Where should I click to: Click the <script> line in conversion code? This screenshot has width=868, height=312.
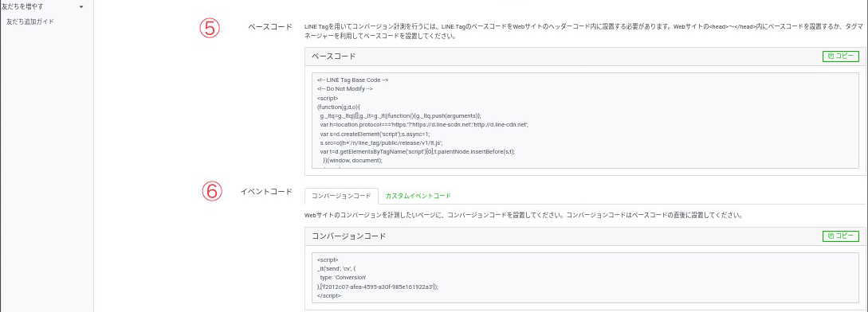tap(328, 259)
